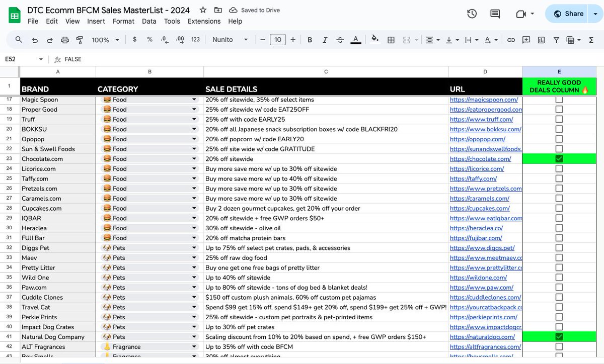Open the 123 number format menu
604x364 pixels.
[x=195, y=40]
